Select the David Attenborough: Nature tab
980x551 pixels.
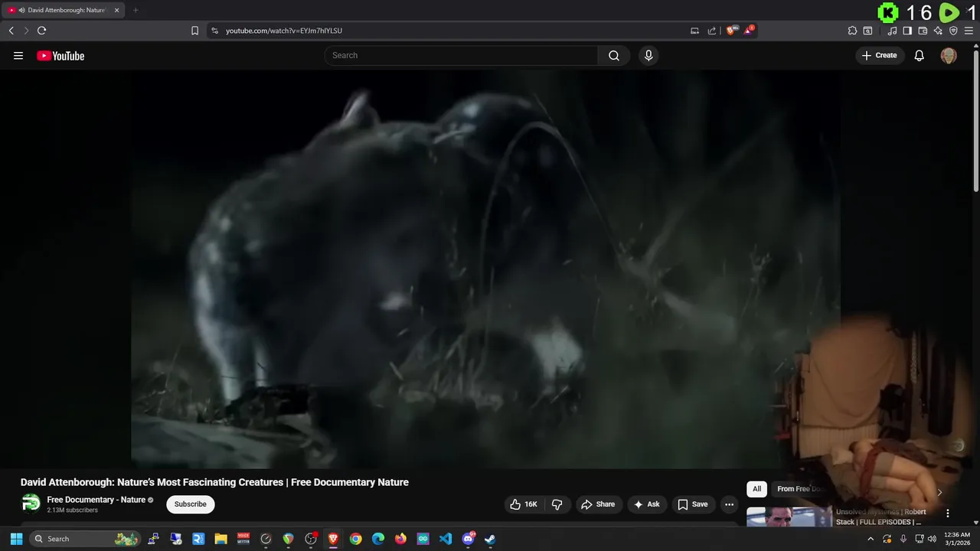click(x=65, y=10)
